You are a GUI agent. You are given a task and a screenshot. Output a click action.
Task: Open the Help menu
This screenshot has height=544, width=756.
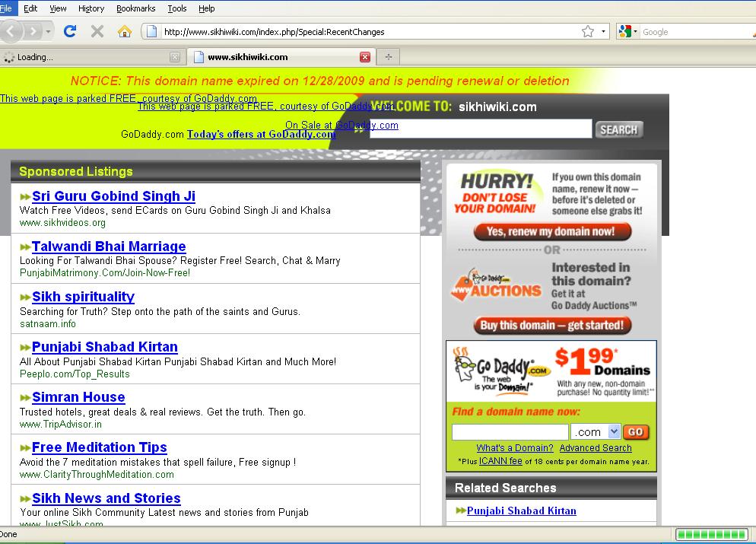pos(206,8)
